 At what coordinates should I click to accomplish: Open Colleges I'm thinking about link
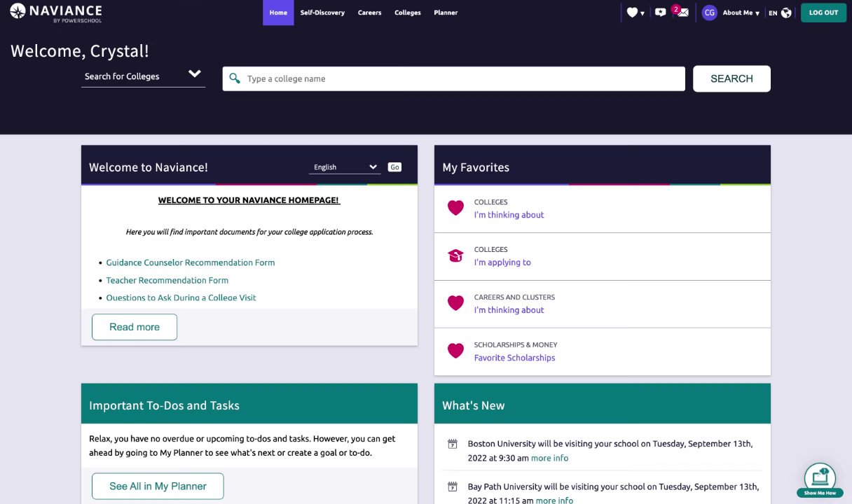509,215
